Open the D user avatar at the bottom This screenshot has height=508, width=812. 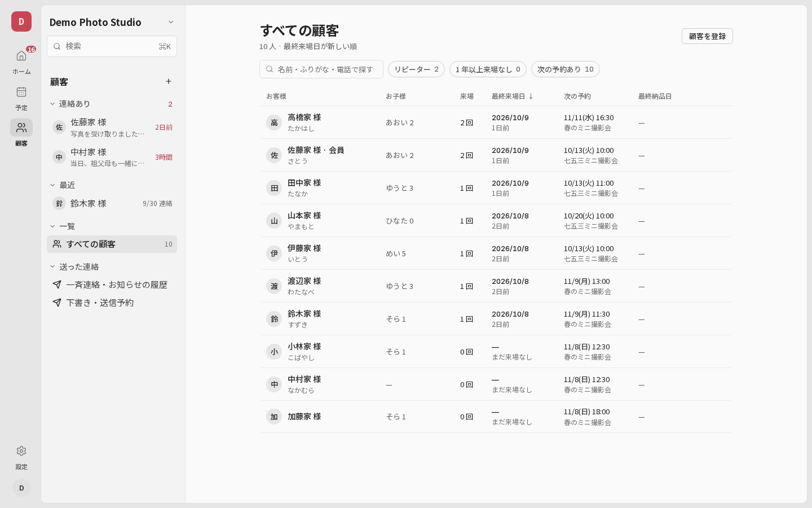pyautogui.click(x=21, y=488)
